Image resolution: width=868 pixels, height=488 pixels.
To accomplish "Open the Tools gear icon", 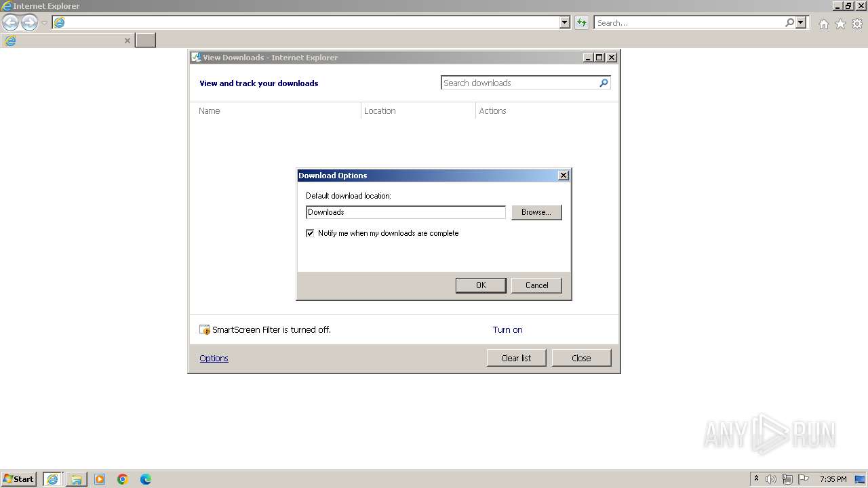I will 857,24.
